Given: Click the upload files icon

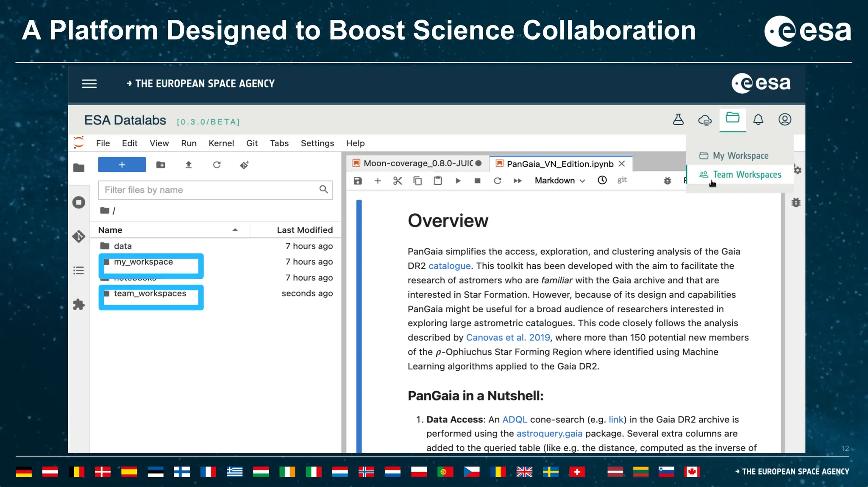Looking at the screenshot, I should click(x=189, y=165).
